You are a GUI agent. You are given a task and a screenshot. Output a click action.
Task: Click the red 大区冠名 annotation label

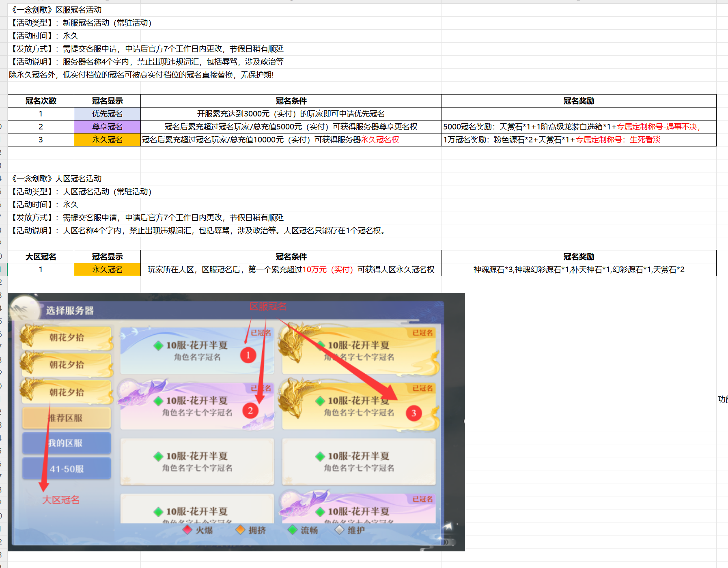pyautogui.click(x=61, y=500)
